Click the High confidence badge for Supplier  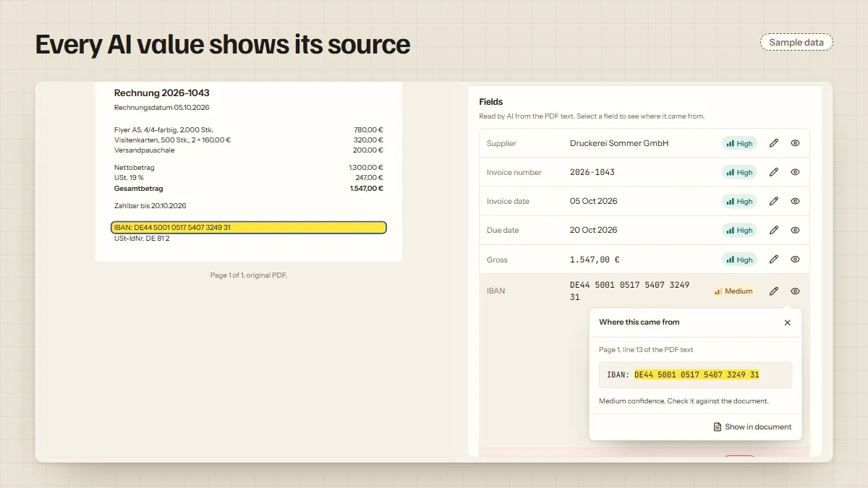739,143
